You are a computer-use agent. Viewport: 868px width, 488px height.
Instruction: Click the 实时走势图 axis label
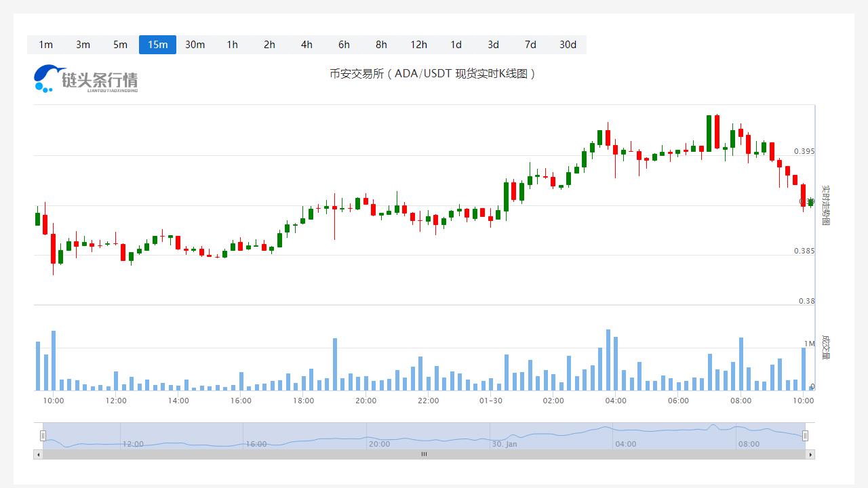[x=825, y=205]
